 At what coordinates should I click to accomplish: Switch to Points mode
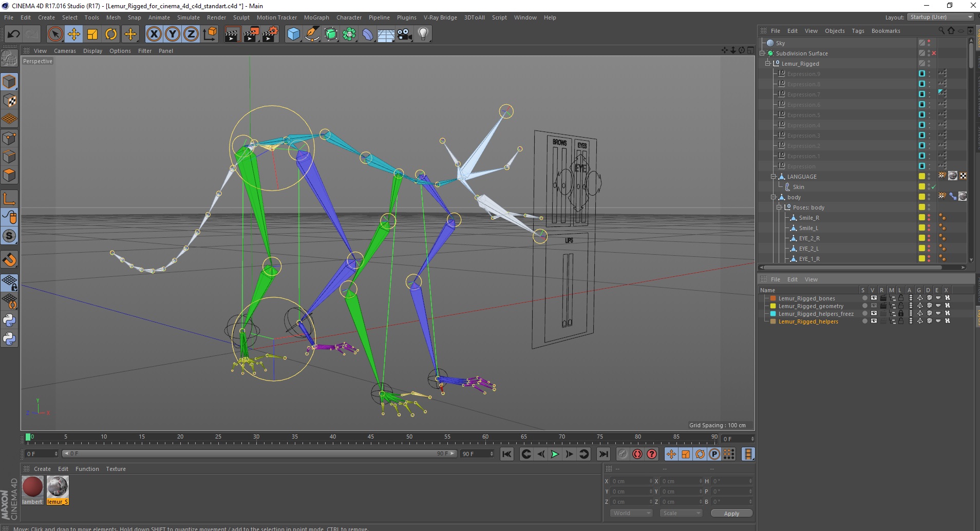click(9, 138)
